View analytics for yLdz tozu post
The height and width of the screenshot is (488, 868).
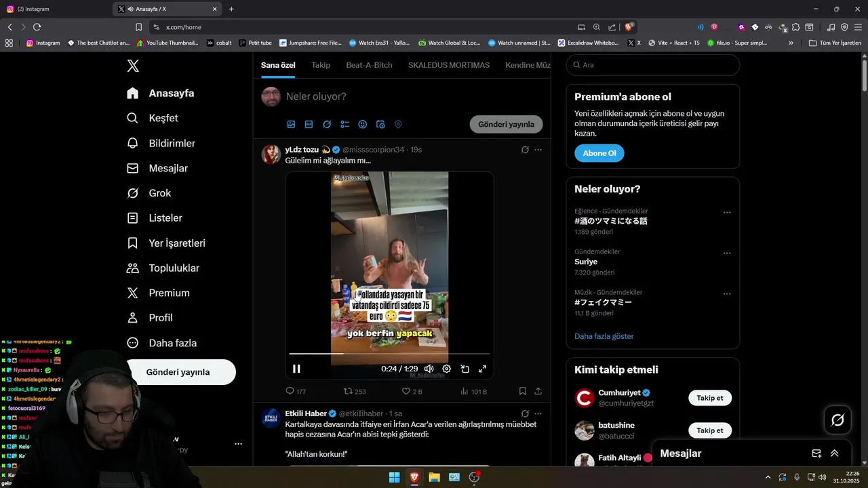473,391
